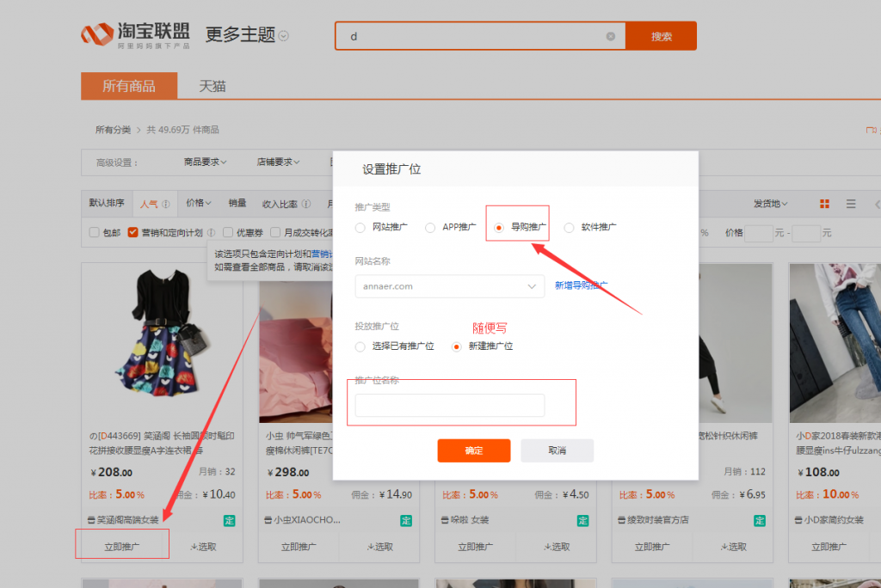Click 选取 under 笑涵阁高端女装 product
Viewport: 881px width, 588px height.
[203, 546]
